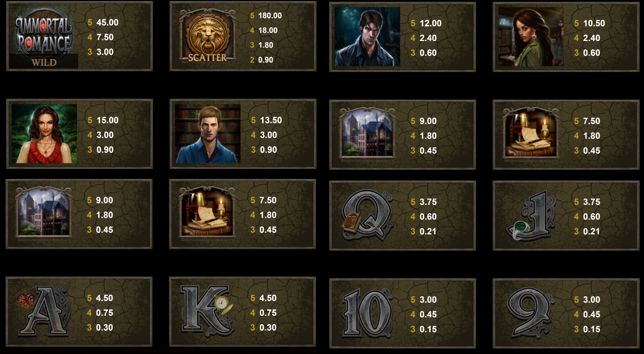The height and width of the screenshot is (354, 644).
Task: Click the 18.00 scatter payout value
Action: (x=268, y=30)
